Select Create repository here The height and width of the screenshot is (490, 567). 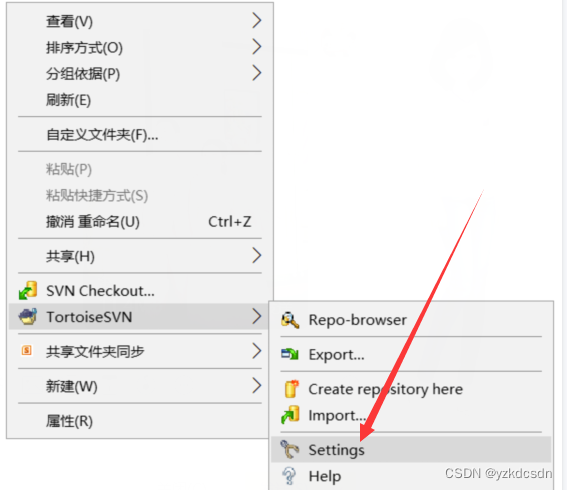coord(411,389)
